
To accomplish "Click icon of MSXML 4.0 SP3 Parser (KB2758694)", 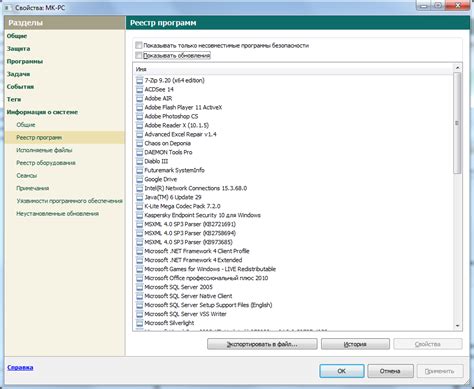I will pyautogui.click(x=139, y=233).
